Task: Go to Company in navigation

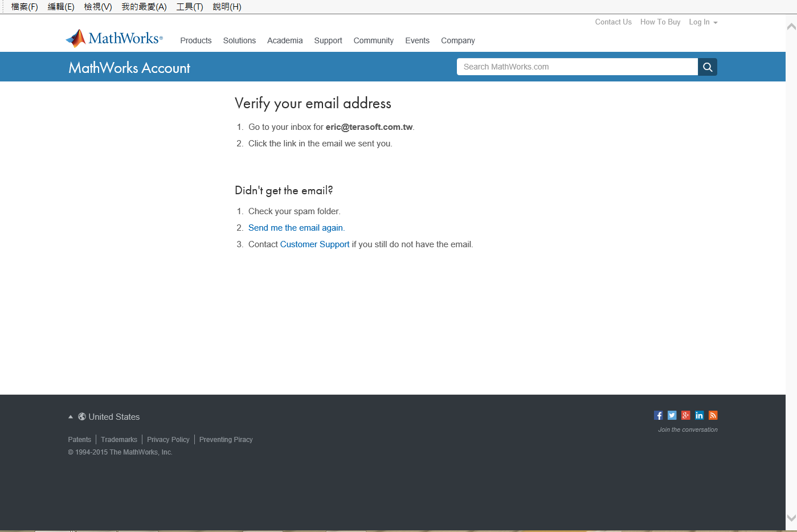Action: click(458, 40)
